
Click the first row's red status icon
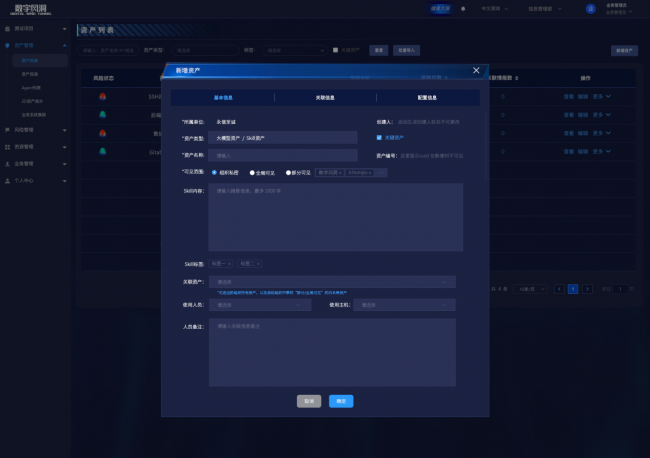[102, 97]
